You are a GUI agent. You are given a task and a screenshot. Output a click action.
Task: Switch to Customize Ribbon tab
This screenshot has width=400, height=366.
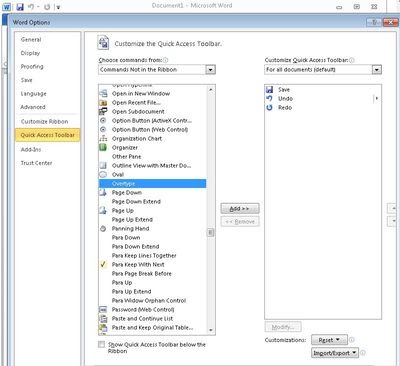coord(44,122)
